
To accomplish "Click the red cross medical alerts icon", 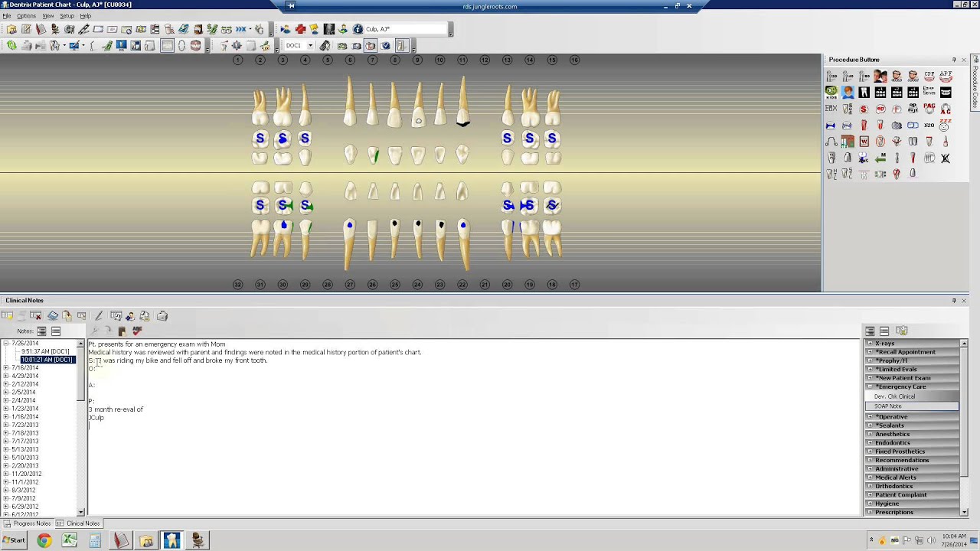I will click(x=300, y=28).
